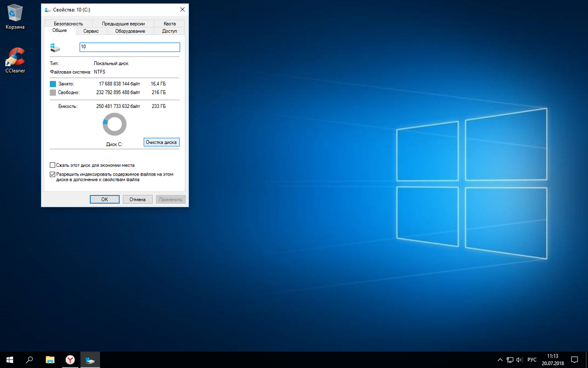Screen dimensions: 588x368
Task: Open taskbar search magnifier
Action: point(29,360)
